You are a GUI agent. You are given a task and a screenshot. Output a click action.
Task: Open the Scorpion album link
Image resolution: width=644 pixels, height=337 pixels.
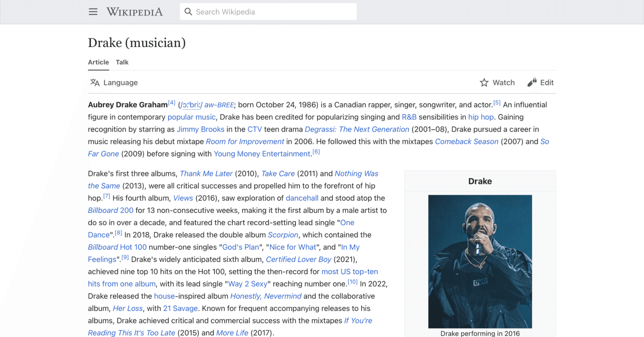283,235
